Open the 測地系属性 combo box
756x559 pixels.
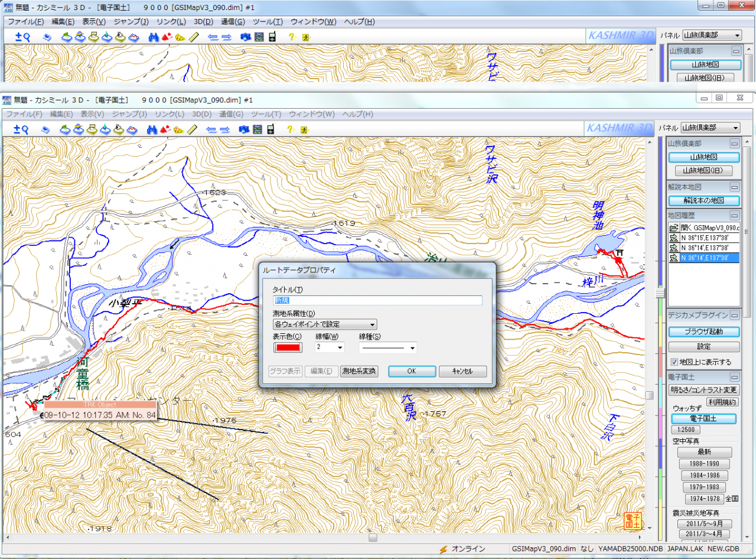(x=325, y=324)
